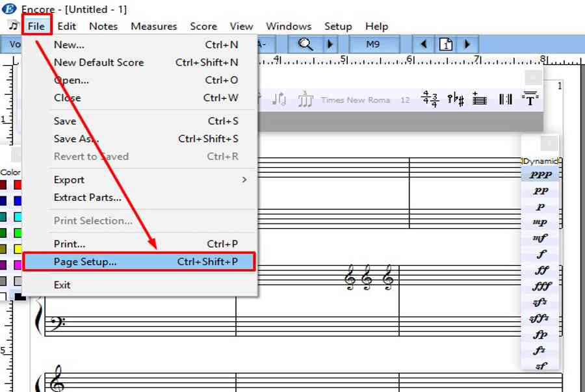The height and width of the screenshot is (392, 585).
Task: Expand the Export submenu
Action: tap(244, 180)
